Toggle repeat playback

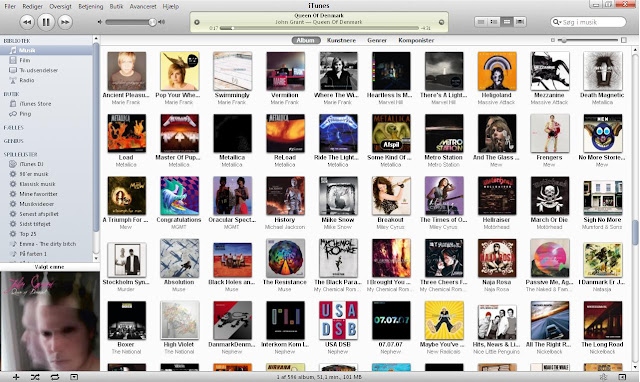coord(55,377)
